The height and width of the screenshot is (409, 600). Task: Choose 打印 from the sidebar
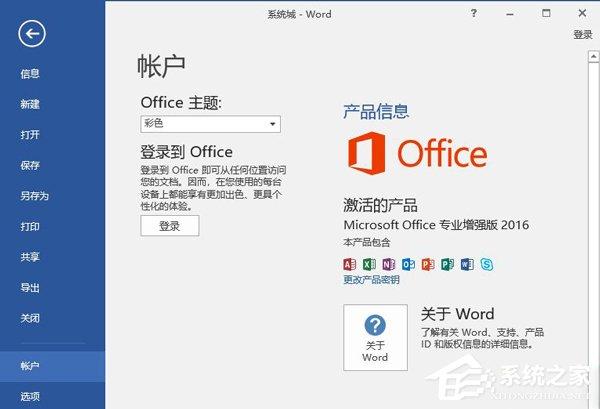(30, 226)
